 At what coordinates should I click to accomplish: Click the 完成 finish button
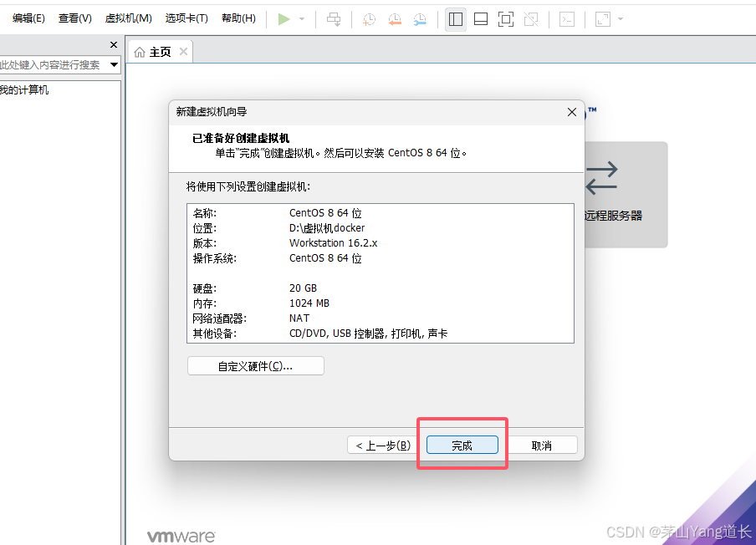[462, 446]
